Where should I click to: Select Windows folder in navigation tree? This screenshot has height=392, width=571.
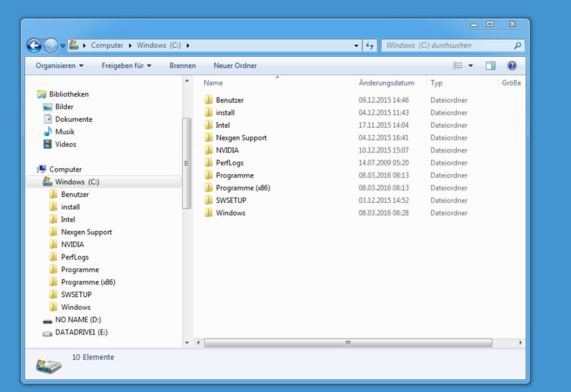click(x=69, y=307)
